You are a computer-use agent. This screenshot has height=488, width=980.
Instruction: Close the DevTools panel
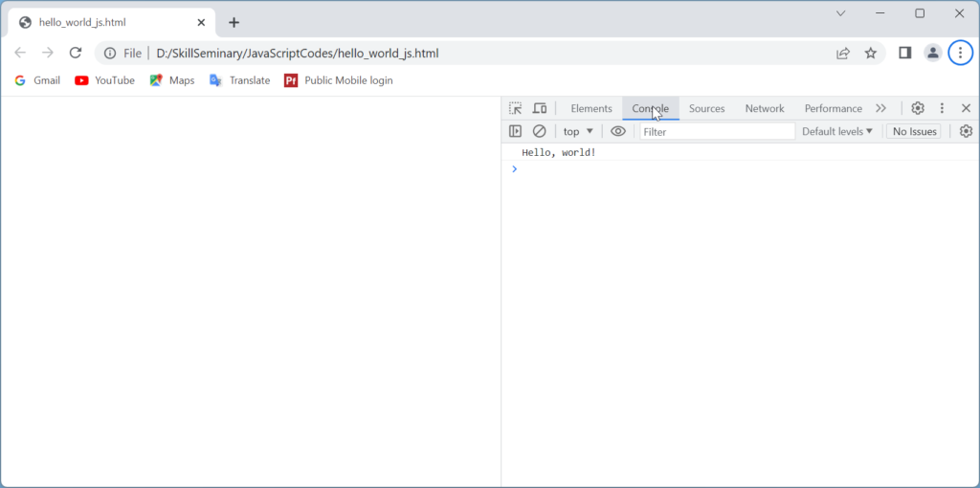click(x=966, y=108)
